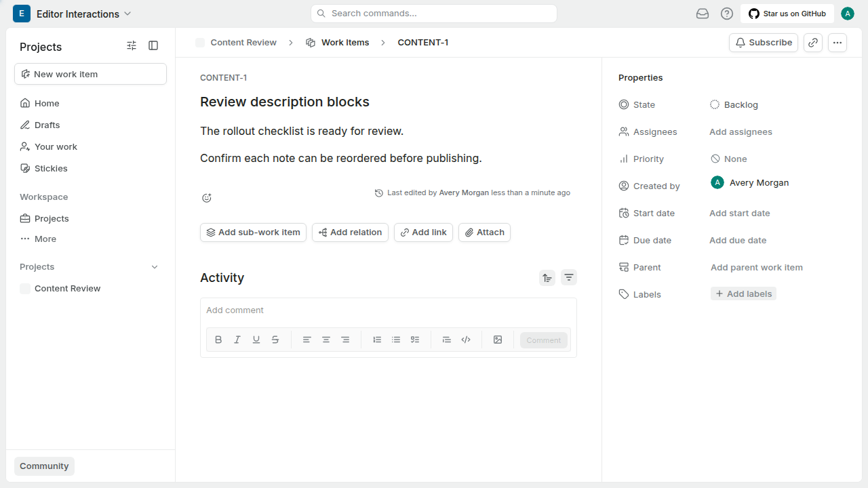The height and width of the screenshot is (488, 868).
Task: Go to Home in sidebar
Action: click(x=90, y=104)
